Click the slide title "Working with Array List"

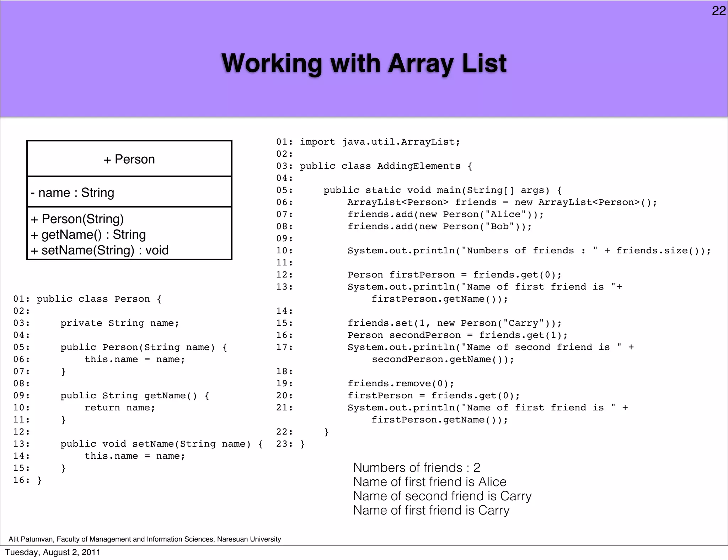click(364, 64)
